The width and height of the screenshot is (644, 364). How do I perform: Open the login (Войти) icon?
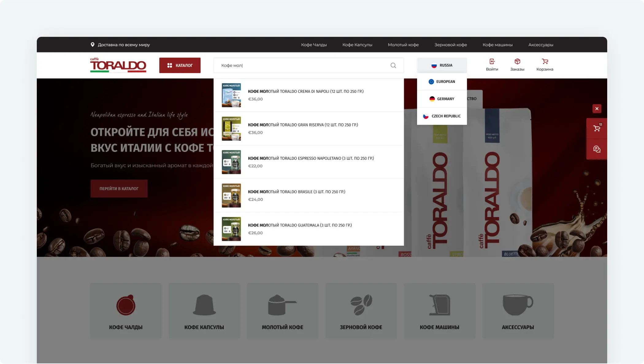click(492, 62)
